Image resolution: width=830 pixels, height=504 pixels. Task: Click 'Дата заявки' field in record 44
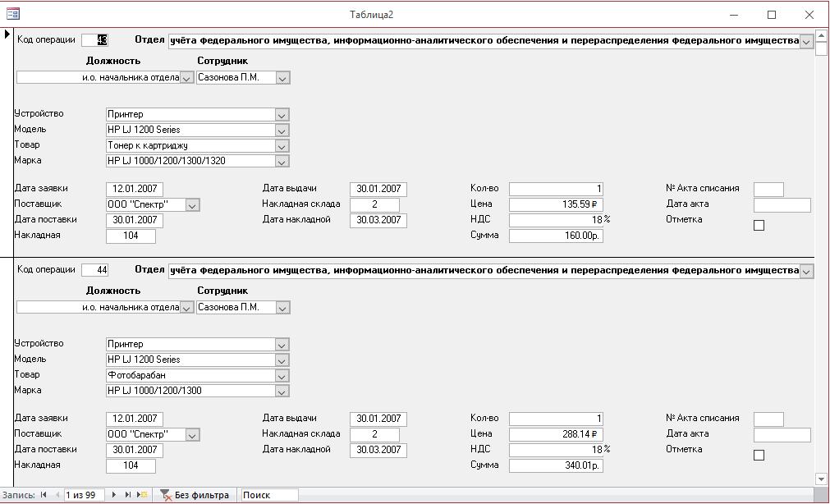pos(135,419)
